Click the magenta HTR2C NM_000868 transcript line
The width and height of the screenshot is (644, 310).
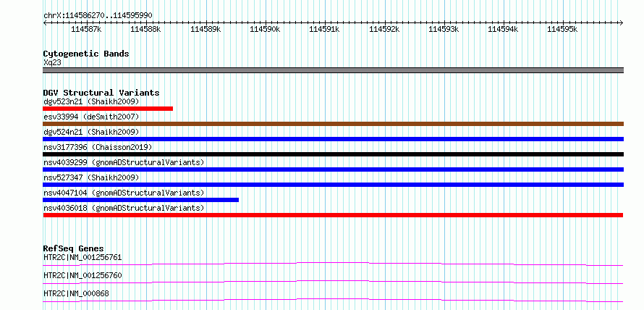tap(333, 300)
